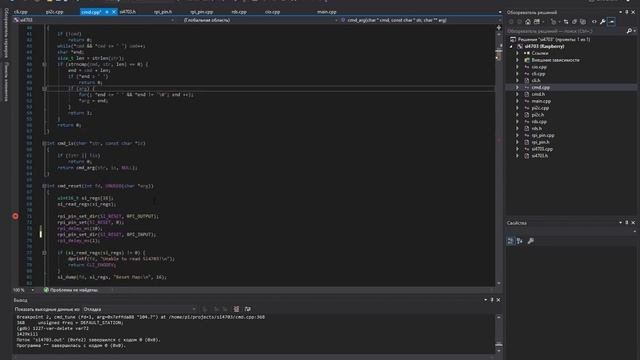
Task: Toggle Preview Selected Items button
Action: 611,22
